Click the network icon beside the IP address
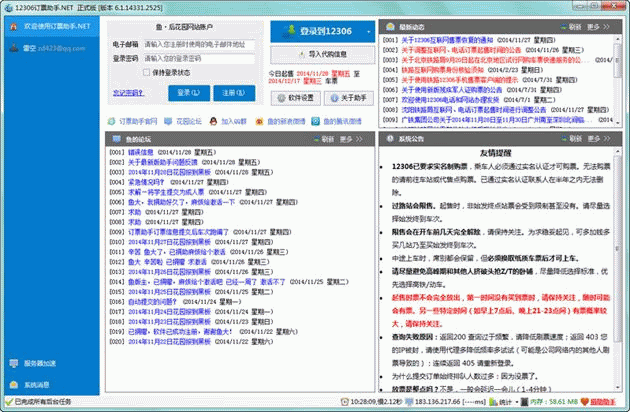Screen dimensions: 630x412 409,402
